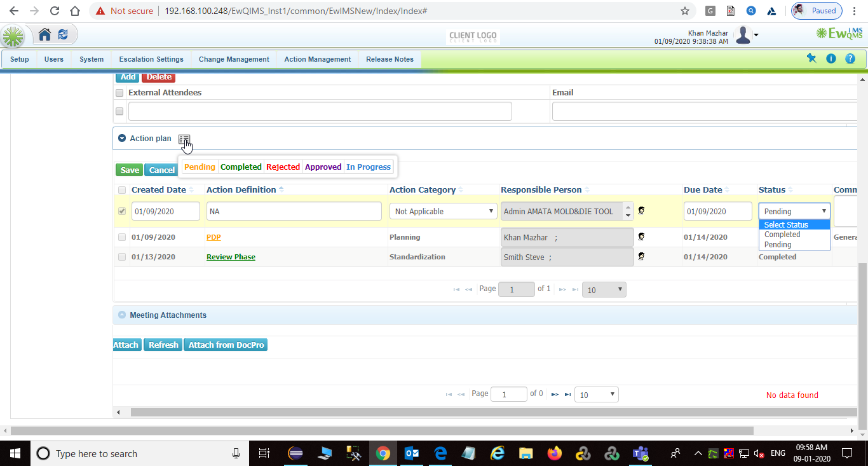
Task: Sort by Action Definition column arrows
Action: pyautogui.click(x=281, y=190)
